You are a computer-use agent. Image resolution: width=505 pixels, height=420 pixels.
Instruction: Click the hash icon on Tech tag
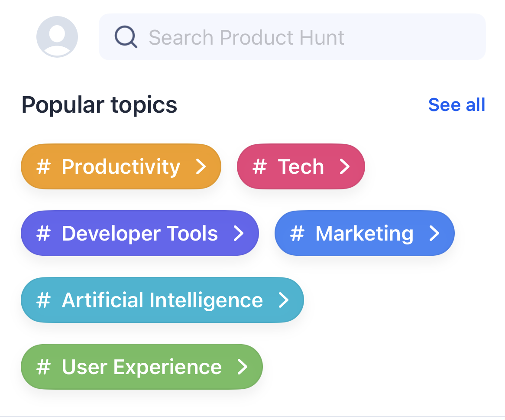(259, 167)
